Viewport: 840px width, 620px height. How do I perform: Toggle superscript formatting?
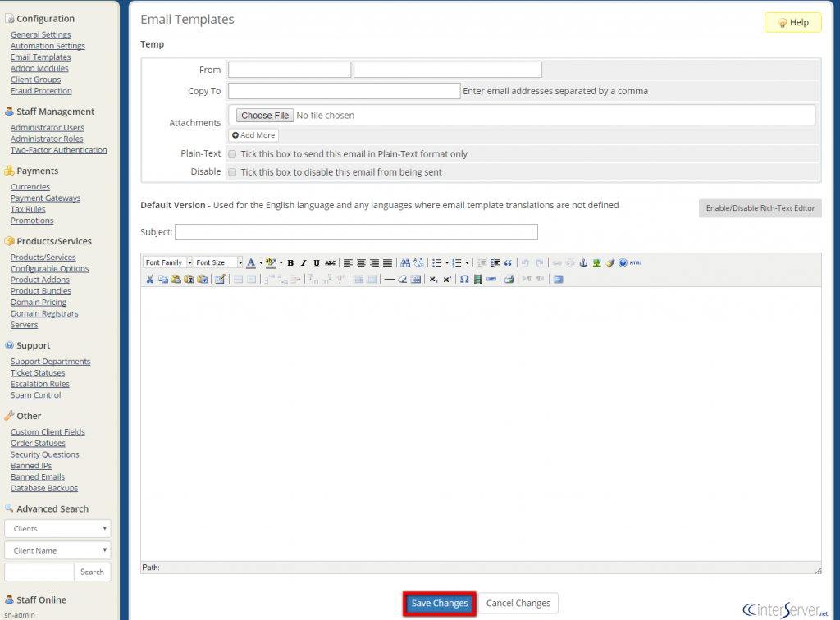447,277
